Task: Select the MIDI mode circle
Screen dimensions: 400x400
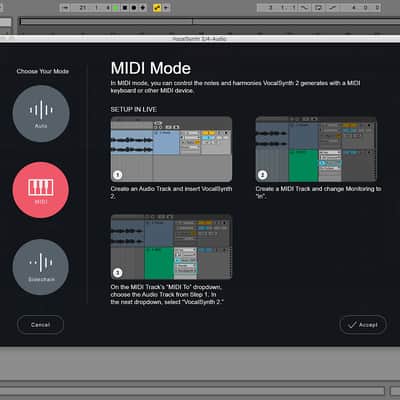Action: point(41,190)
